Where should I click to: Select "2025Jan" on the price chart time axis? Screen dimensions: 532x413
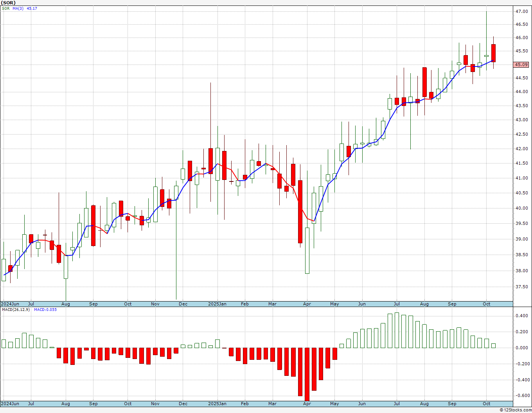tap(217, 304)
